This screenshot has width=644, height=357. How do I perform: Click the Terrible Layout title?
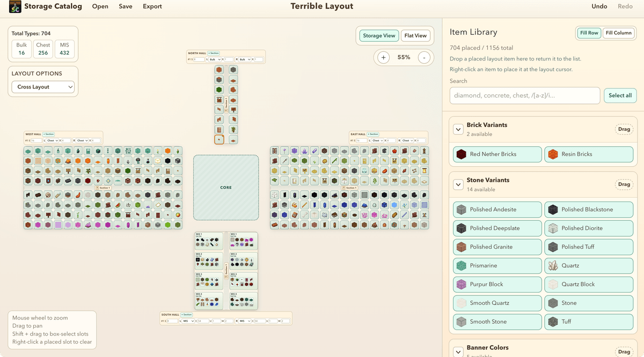(322, 6)
